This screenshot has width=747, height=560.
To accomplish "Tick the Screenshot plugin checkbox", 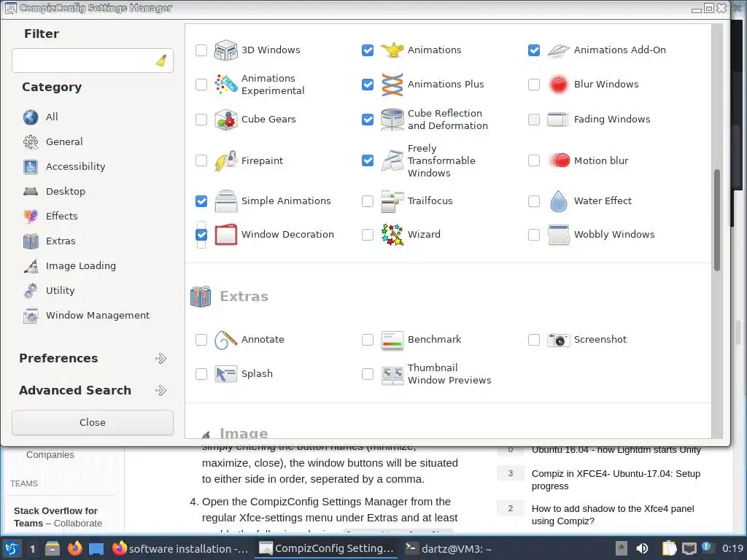I will coord(533,340).
